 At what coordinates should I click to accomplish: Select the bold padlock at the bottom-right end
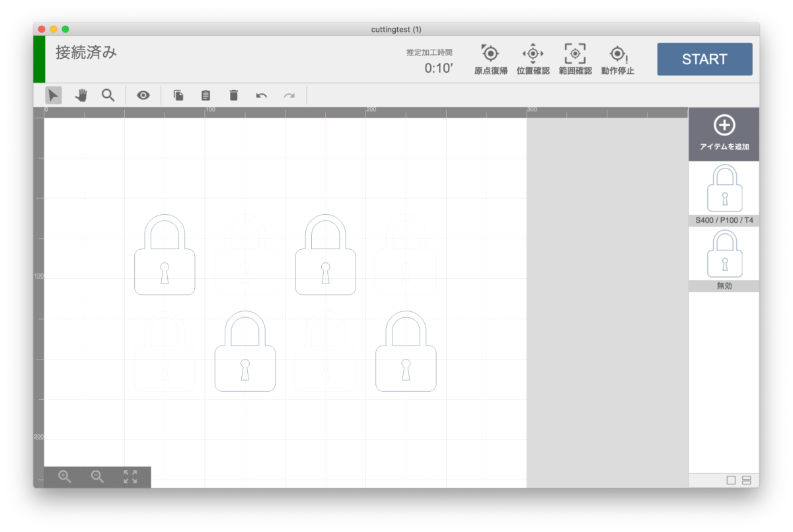[x=406, y=351]
